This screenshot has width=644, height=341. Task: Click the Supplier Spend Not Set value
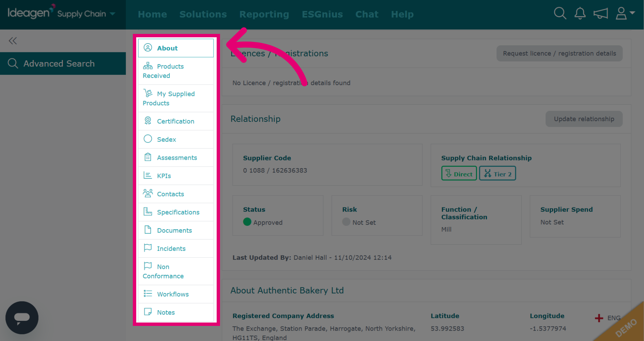pos(552,222)
